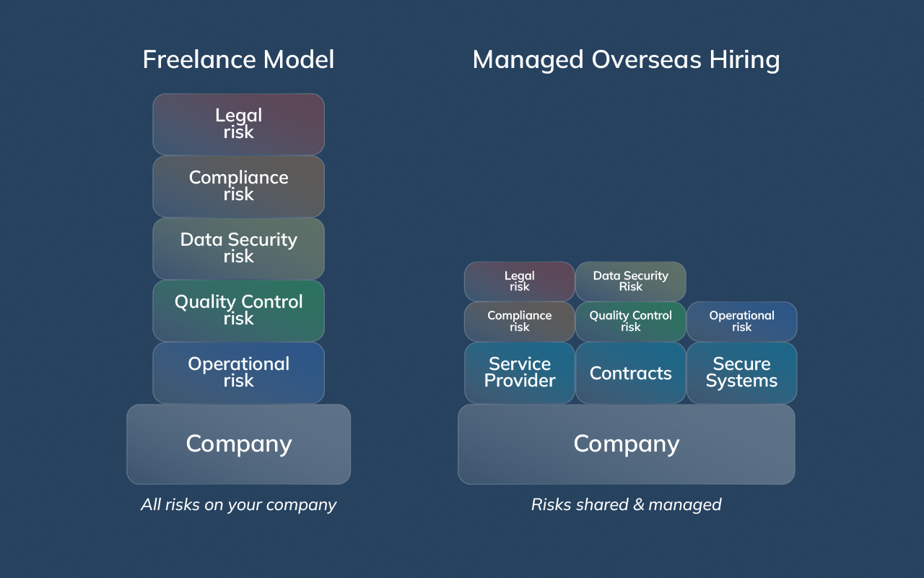Select the Legal risk block under Freelance Model
Screen dimensions: 924x578
coord(238,124)
